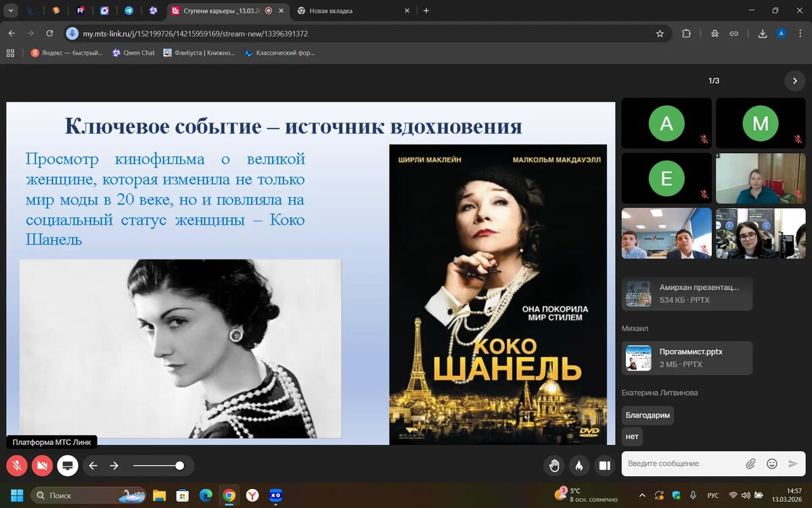The height and width of the screenshot is (508, 812).
Task: Open Microsoft Edge from the taskbar
Action: (x=206, y=495)
